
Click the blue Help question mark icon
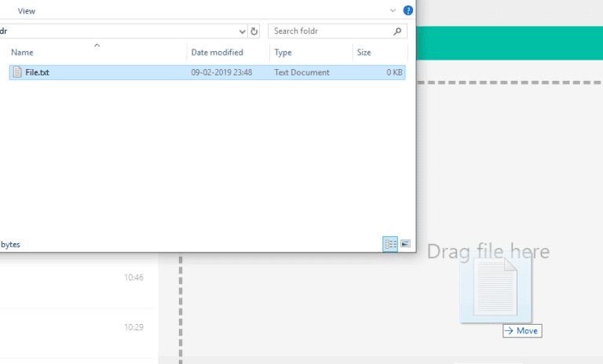408,11
